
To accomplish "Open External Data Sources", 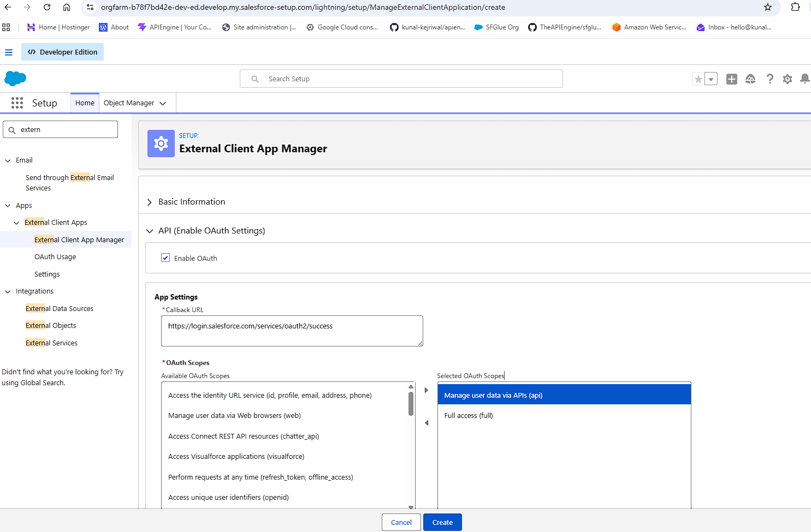I will (x=60, y=308).
